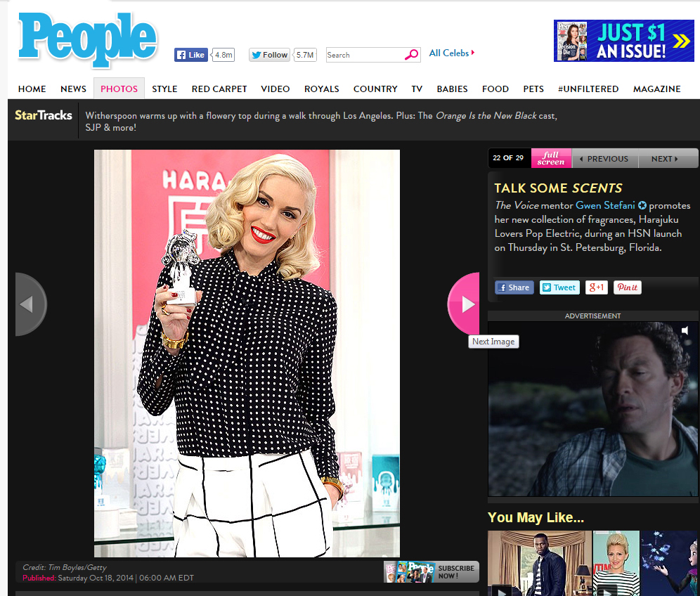Click the pink magnifying glass search icon
This screenshot has width=700, height=596.
pyautogui.click(x=412, y=55)
